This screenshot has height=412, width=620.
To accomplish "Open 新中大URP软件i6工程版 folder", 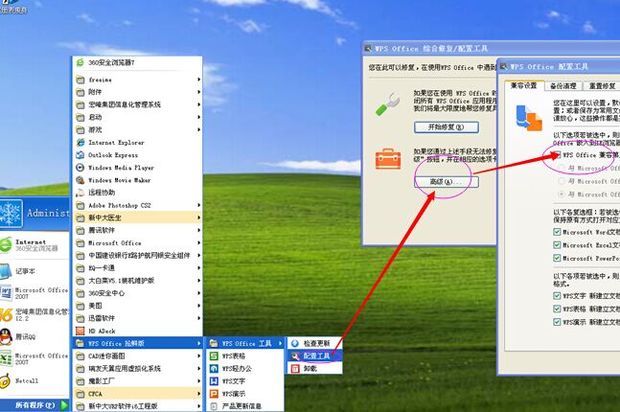I will pos(137,406).
